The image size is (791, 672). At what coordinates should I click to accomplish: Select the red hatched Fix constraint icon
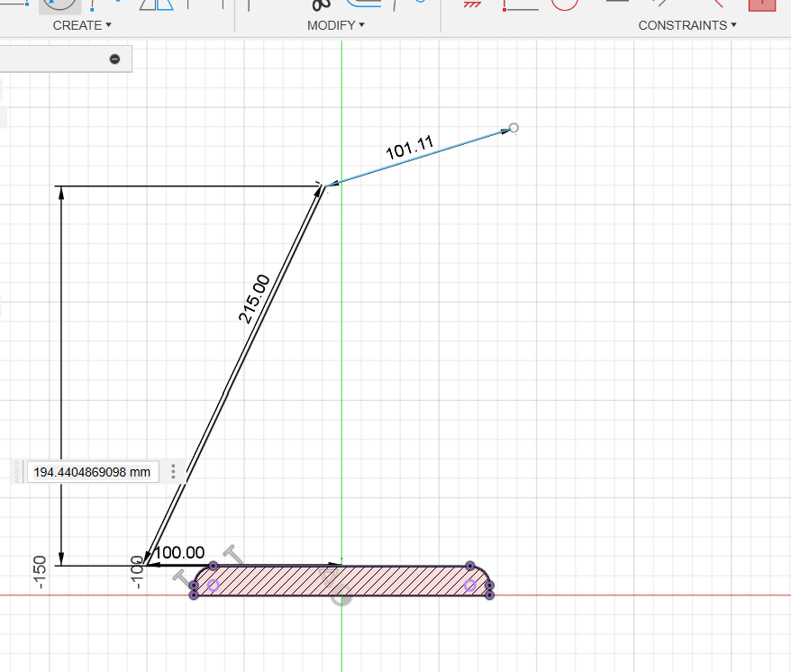(x=472, y=4)
